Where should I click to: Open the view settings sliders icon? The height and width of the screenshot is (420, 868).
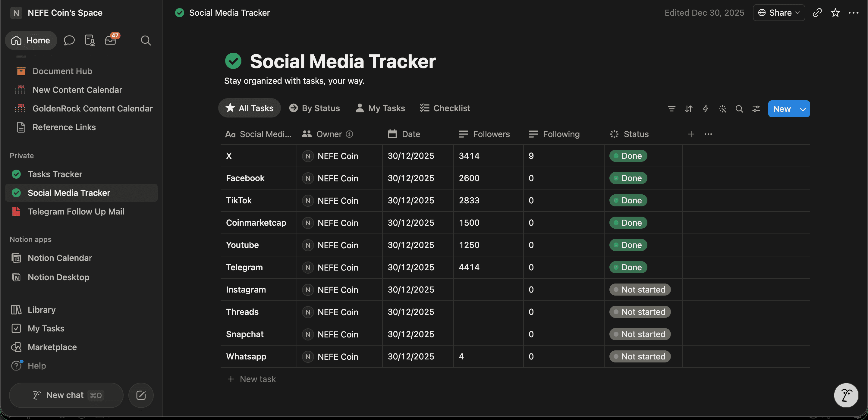[756, 109]
